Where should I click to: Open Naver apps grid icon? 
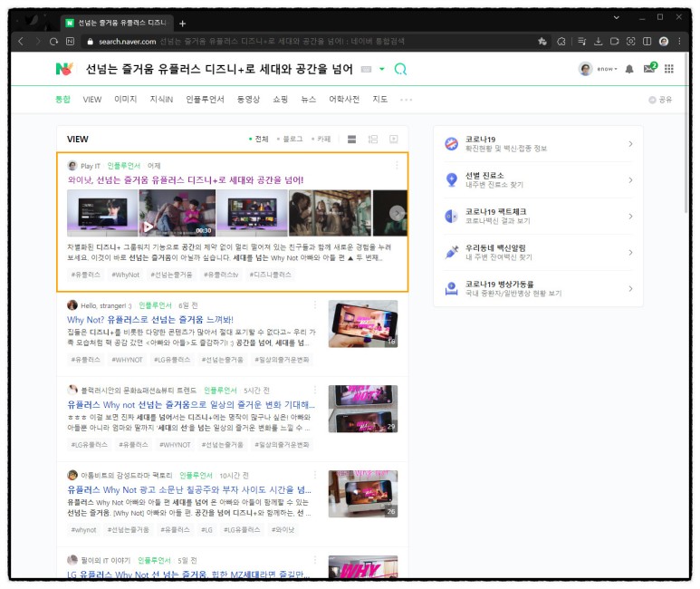click(668, 69)
